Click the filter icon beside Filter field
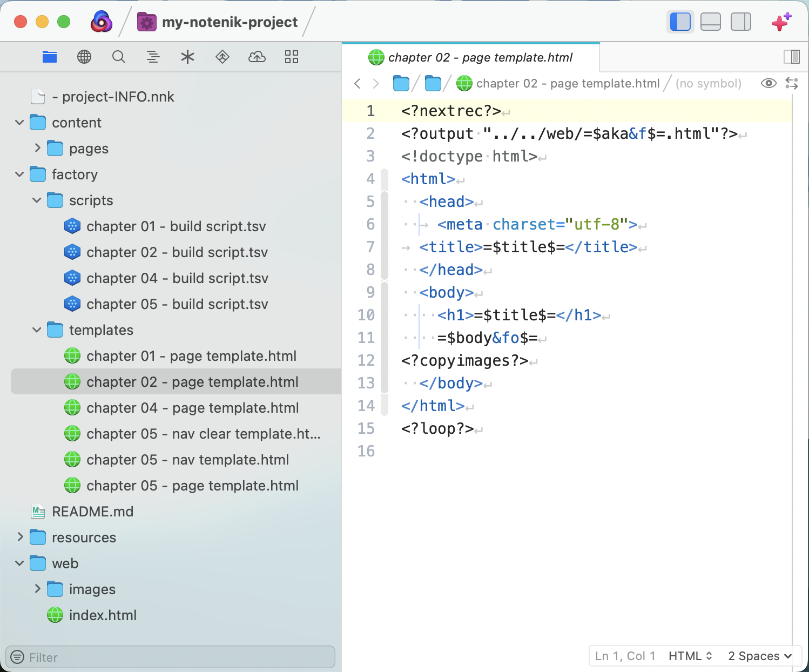The image size is (809, 672). tap(17, 657)
